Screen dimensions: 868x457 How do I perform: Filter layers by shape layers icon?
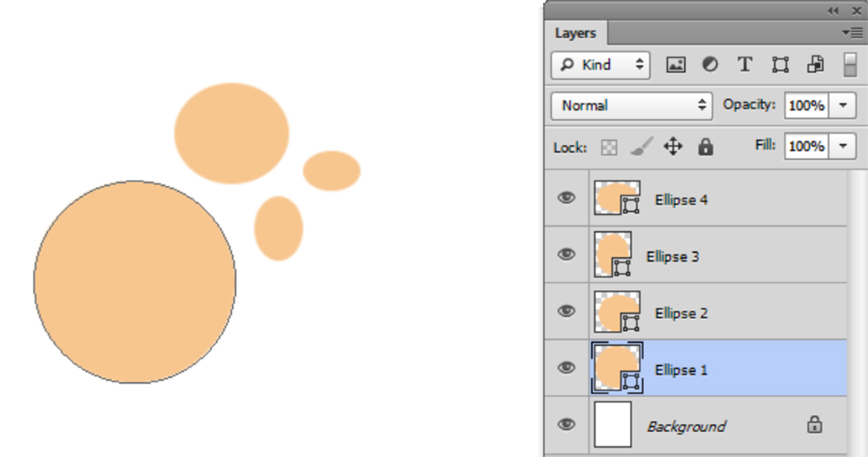point(780,65)
